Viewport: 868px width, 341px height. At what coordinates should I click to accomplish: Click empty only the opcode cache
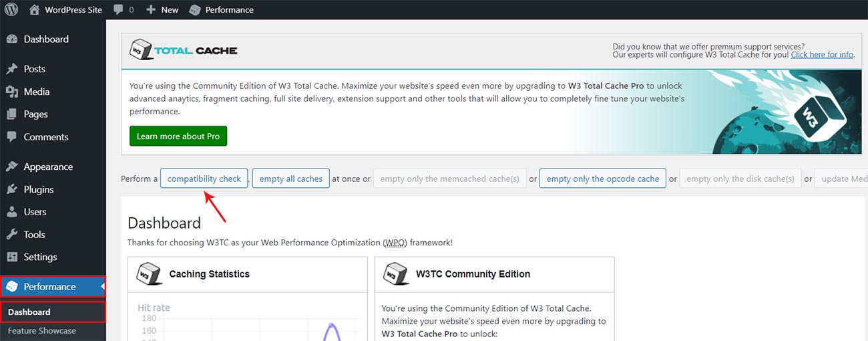pos(603,179)
